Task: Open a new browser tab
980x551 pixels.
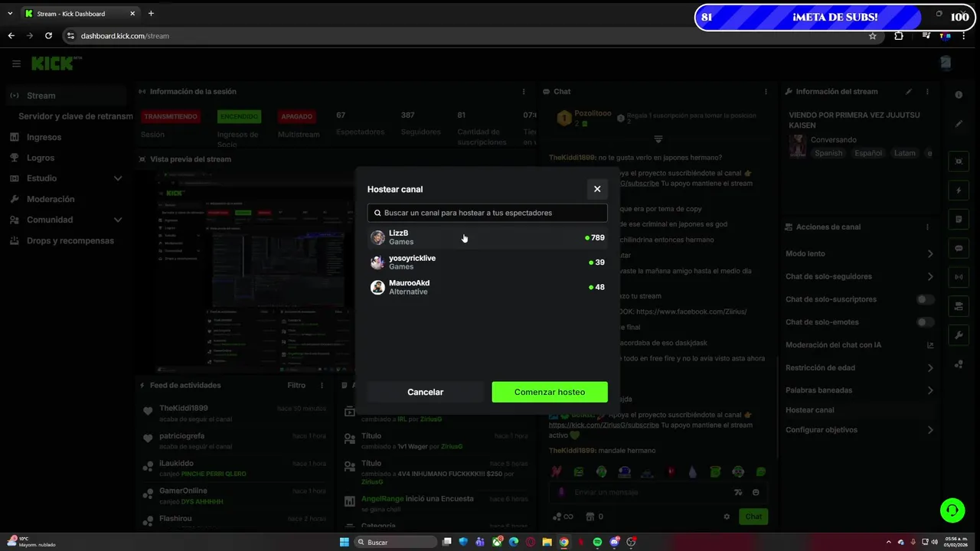Action: (151, 13)
